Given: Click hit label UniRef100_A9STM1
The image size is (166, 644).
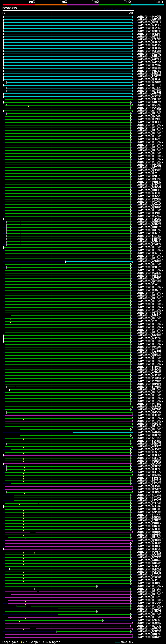Looking at the screenshot, I should point(149,82).
